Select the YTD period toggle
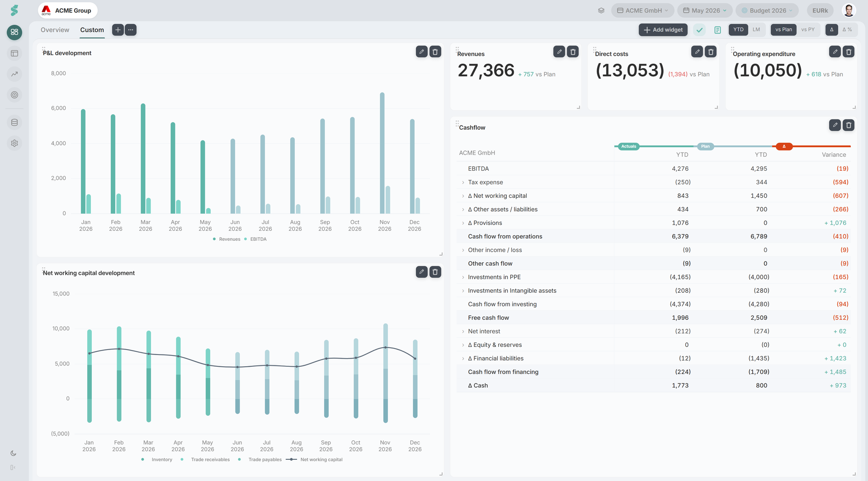The image size is (868, 481). pos(738,30)
